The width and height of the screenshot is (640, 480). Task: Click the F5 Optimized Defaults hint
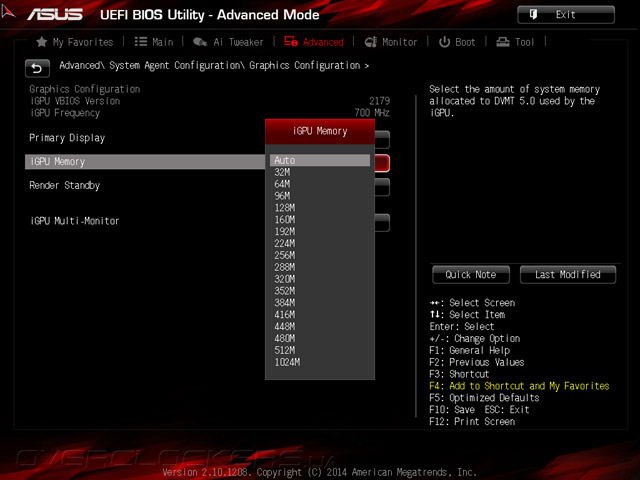pos(484,398)
